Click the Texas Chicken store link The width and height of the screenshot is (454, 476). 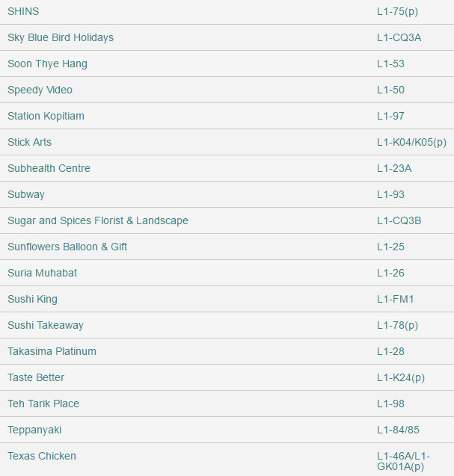[42, 457]
